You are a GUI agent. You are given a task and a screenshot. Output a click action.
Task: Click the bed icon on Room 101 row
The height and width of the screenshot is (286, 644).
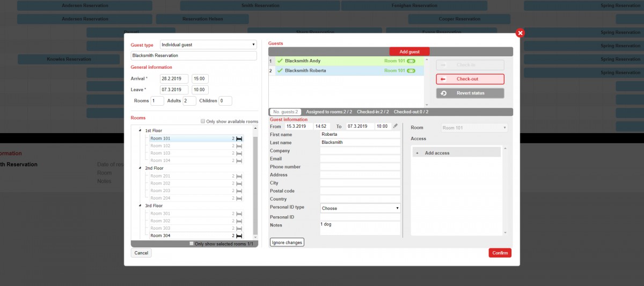[x=239, y=139]
